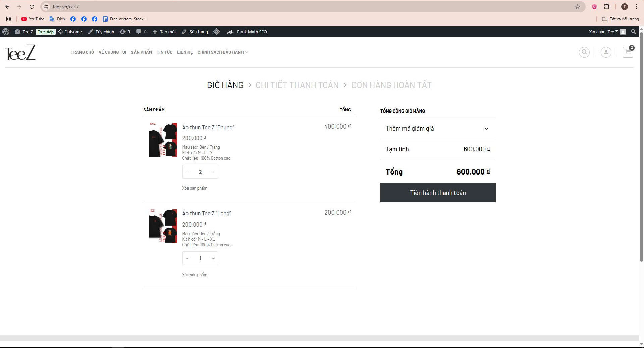644x348 pixels.
Task: Open the Tin tức menu item
Action: tap(164, 52)
